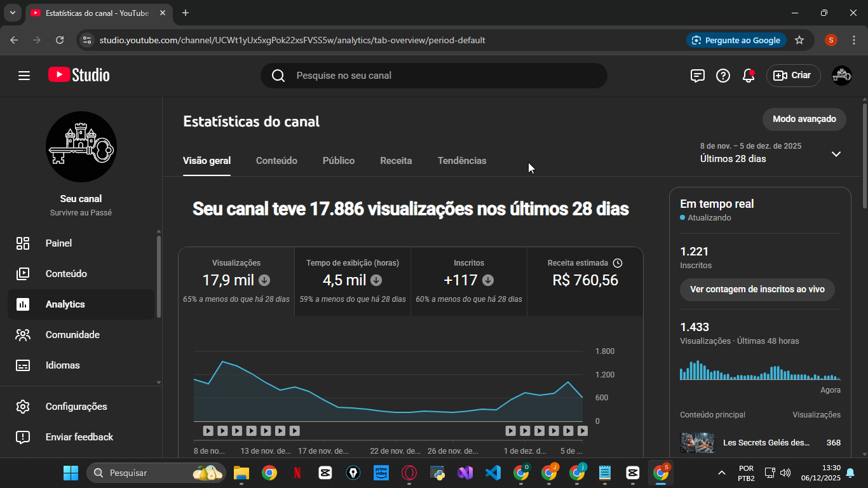Show hidden system tray icons
Screen dimensions: 868x488
click(721, 473)
